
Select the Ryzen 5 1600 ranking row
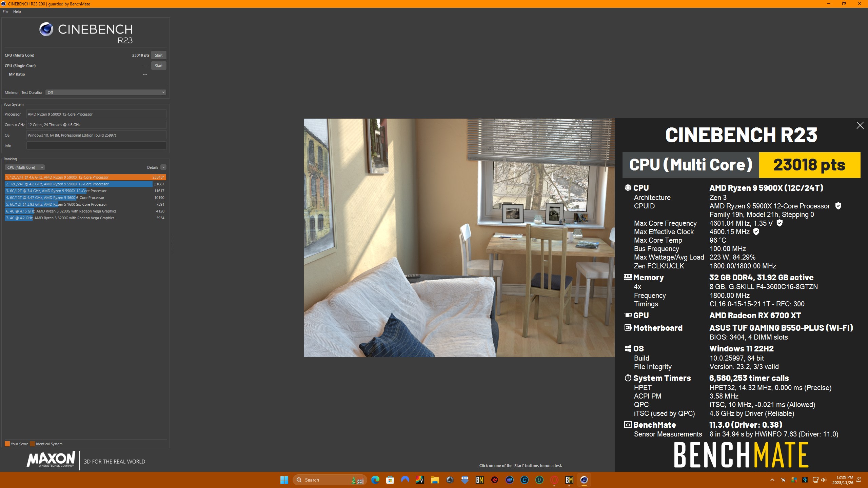(85, 204)
